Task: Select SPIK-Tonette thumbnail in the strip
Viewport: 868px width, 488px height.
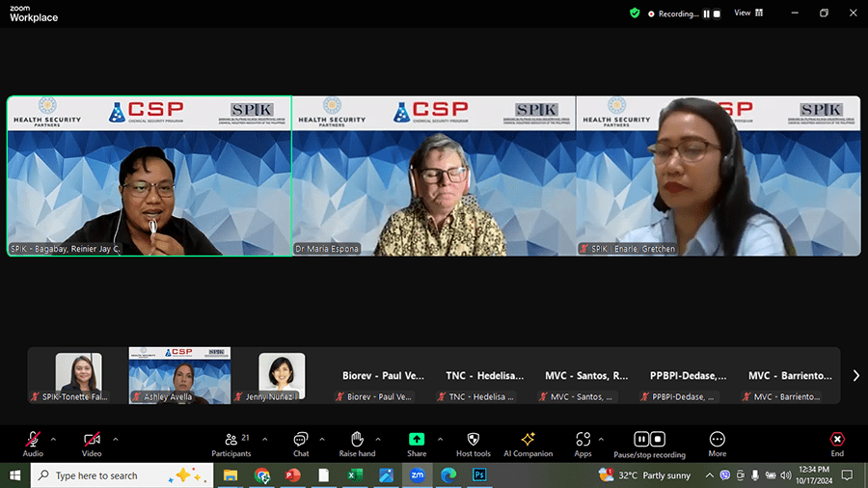Action: [78, 376]
